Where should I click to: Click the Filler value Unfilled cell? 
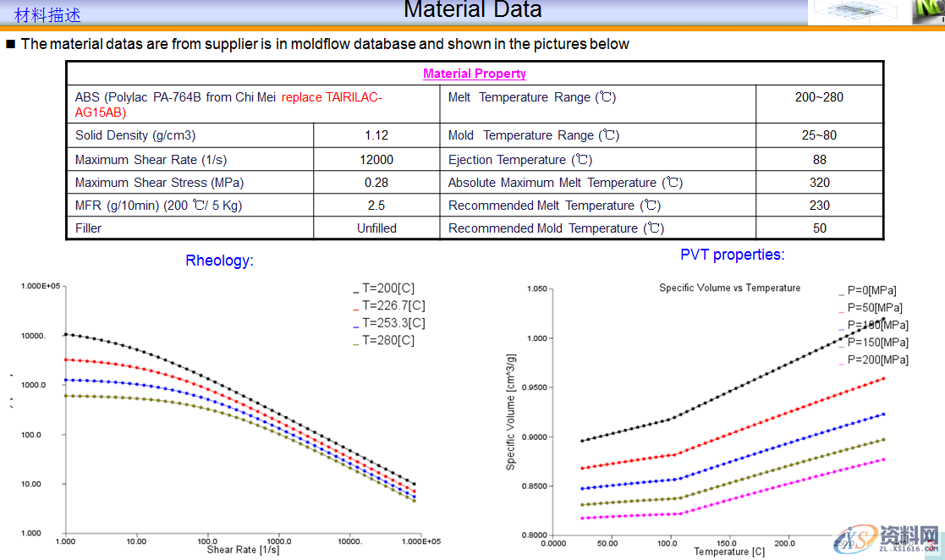click(376, 228)
